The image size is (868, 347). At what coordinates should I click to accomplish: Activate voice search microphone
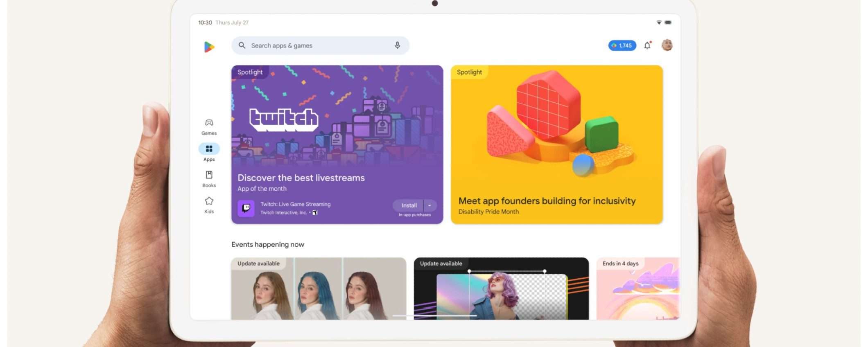pos(397,45)
